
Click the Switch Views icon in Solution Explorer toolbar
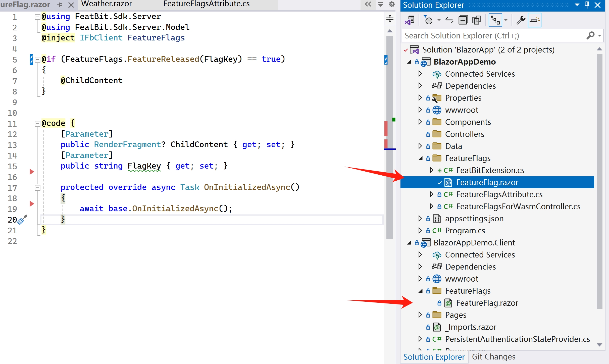410,20
